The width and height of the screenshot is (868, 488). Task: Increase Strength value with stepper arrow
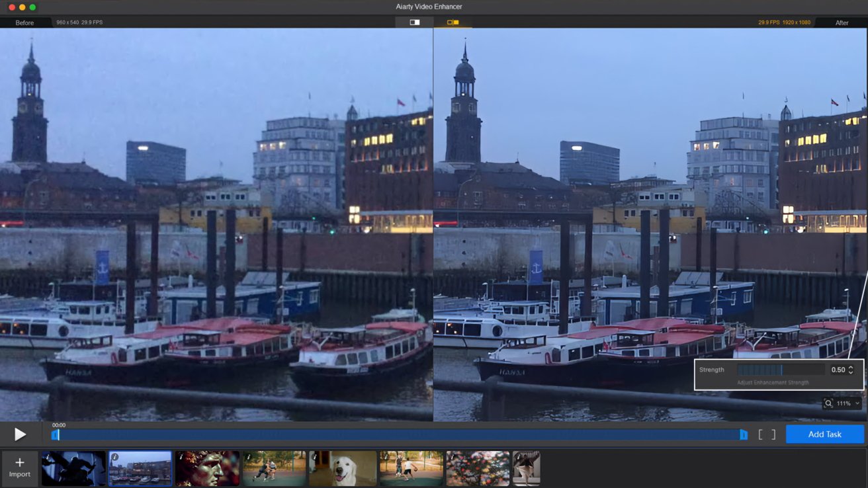tap(851, 368)
